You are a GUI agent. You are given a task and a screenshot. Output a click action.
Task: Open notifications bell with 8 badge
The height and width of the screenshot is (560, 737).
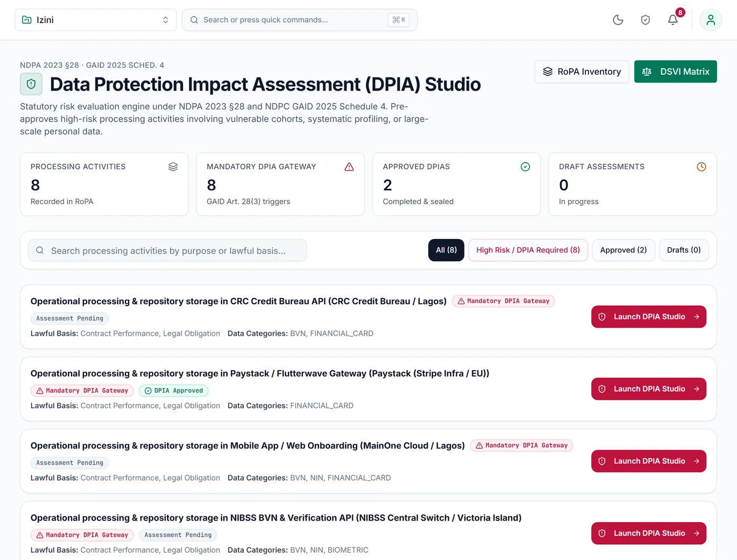pos(673,20)
